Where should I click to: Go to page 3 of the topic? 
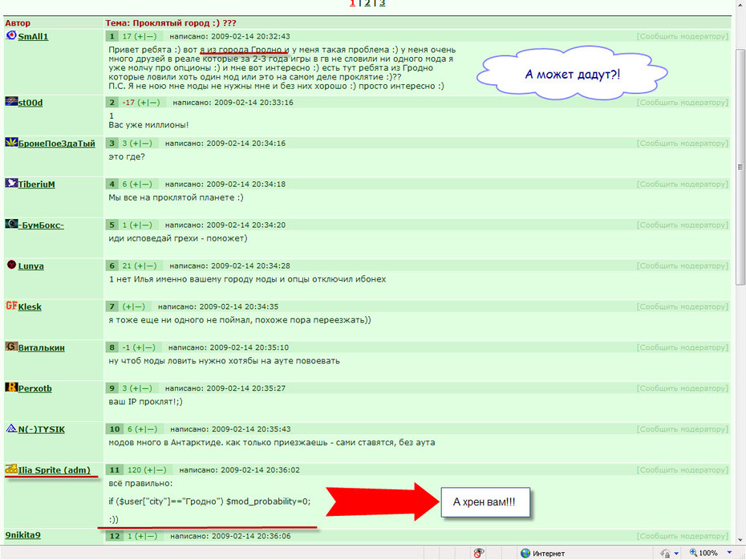click(x=382, y=3)
